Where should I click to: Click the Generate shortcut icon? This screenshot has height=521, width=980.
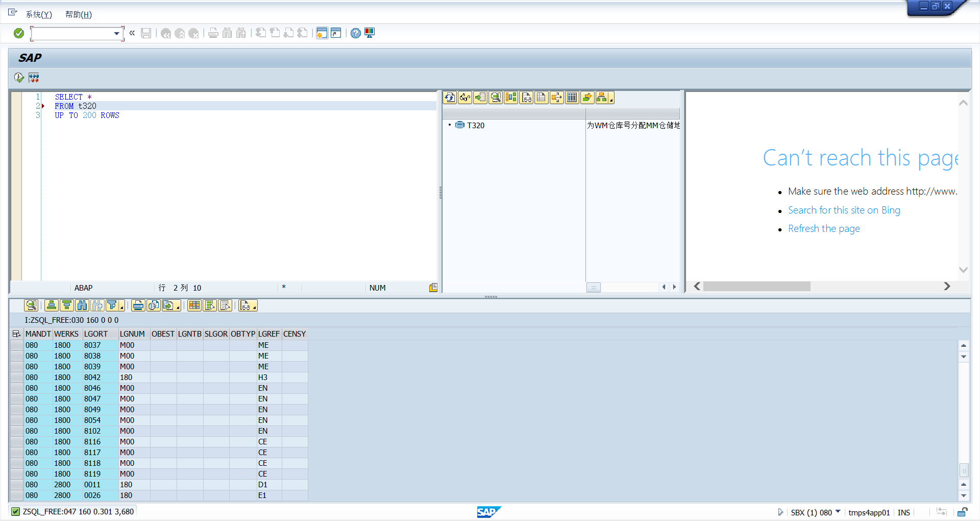point(336,33)
